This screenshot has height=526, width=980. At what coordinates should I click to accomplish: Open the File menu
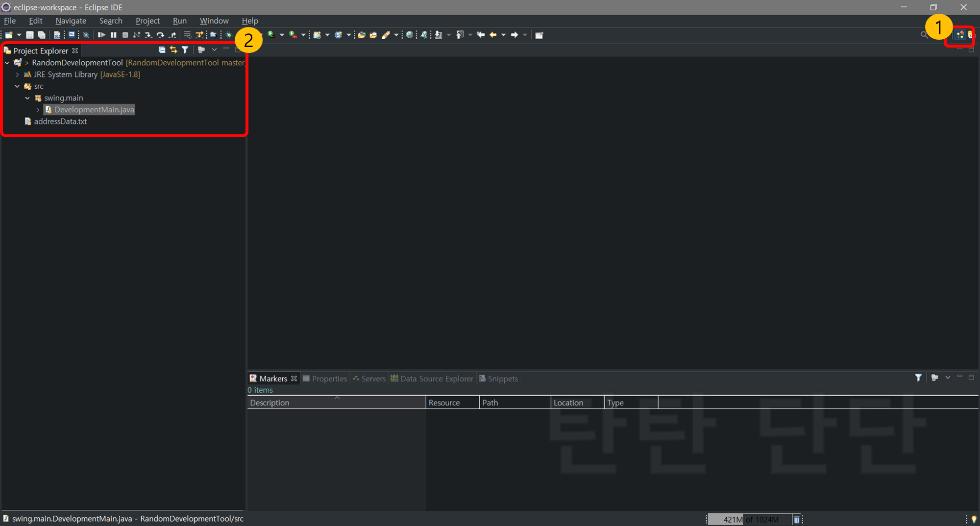[x=10, y=21]
